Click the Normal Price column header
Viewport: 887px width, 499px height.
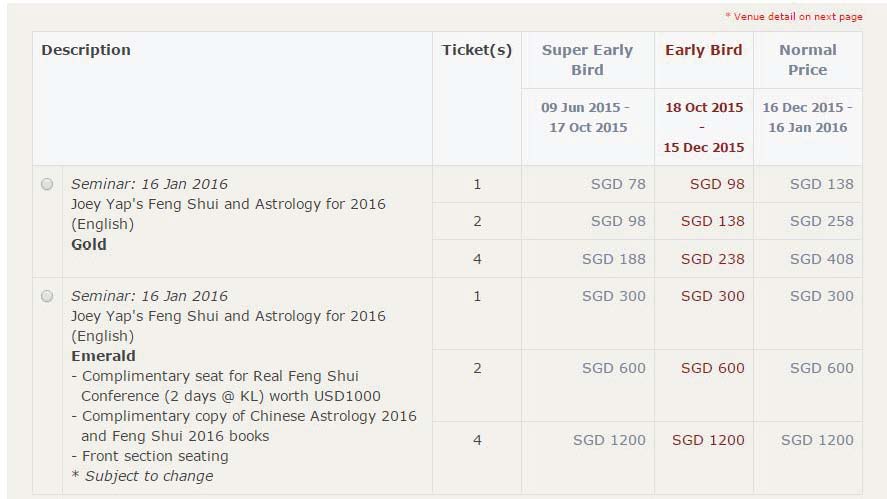tap(807, 60)
